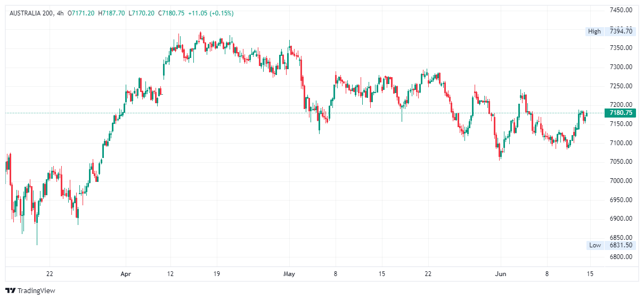Click the 7300.00 label on price scale
The width and height of the screenshot is (644, 300).
[x=621, y=67]
